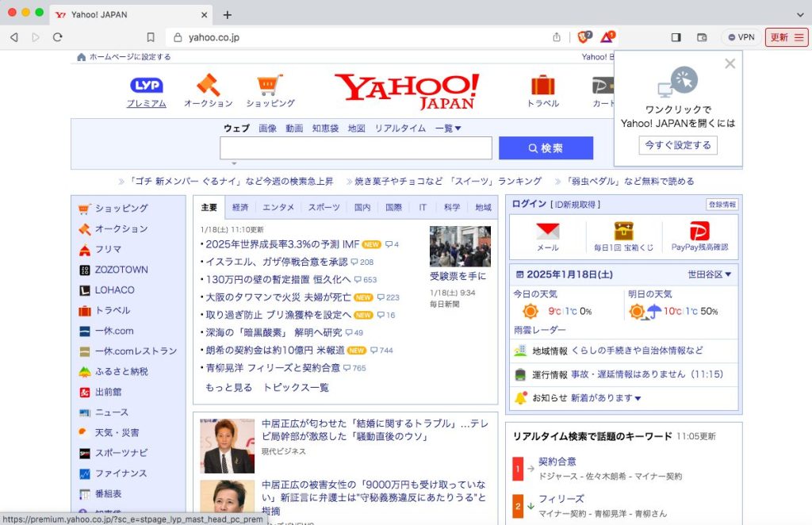
Task: Select the エンタメ news tab
Action: (278, 207)
